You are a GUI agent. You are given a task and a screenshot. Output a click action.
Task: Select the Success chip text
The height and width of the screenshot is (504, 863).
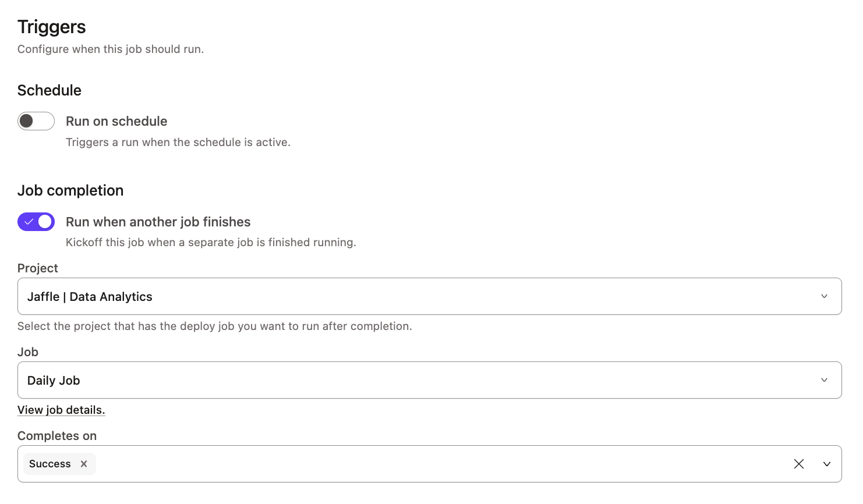tap(50, 464)
